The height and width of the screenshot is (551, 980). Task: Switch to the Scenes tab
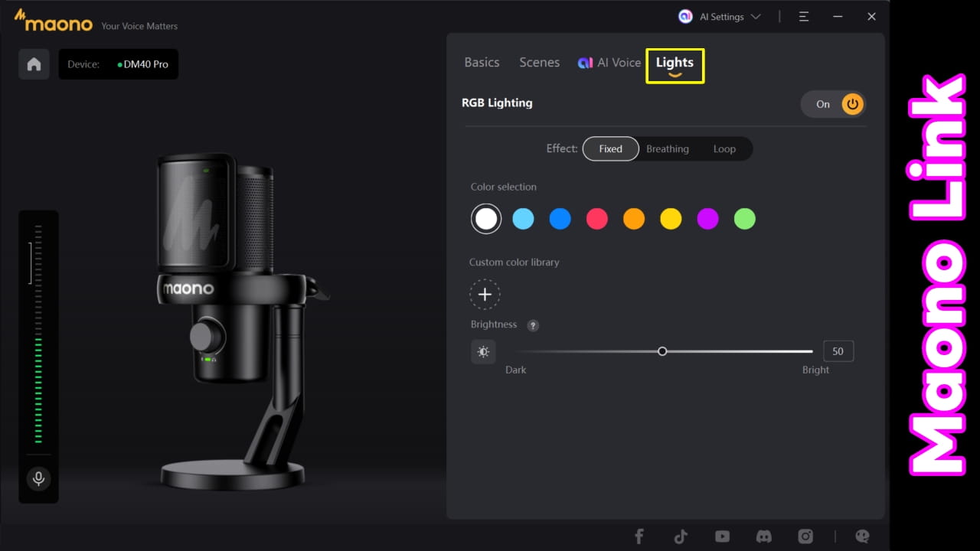coord(539,63)
